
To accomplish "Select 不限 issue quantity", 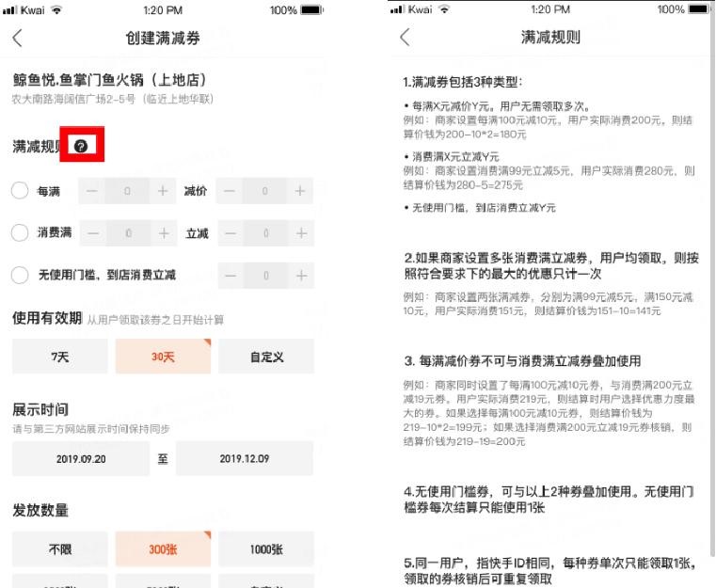I will (60, 549).
